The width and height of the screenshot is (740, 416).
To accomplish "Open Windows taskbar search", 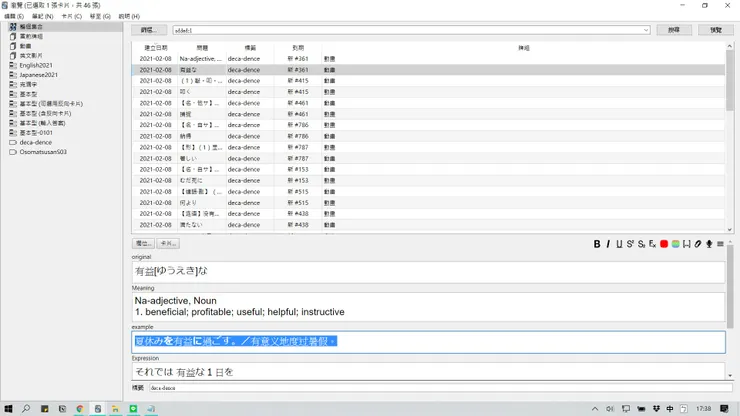I will click(26, 408).
